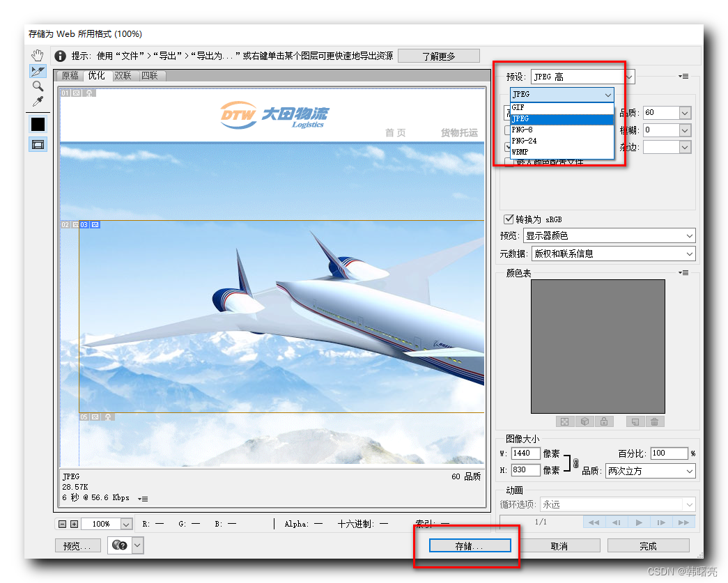
Task: Play the animation
Action: click(639, 522)
